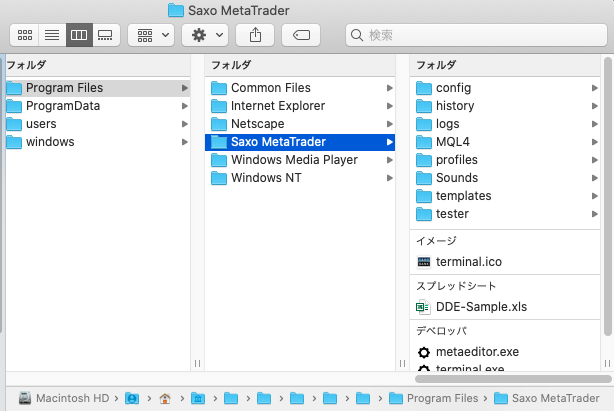Open the tester folder

coord(505,214)
